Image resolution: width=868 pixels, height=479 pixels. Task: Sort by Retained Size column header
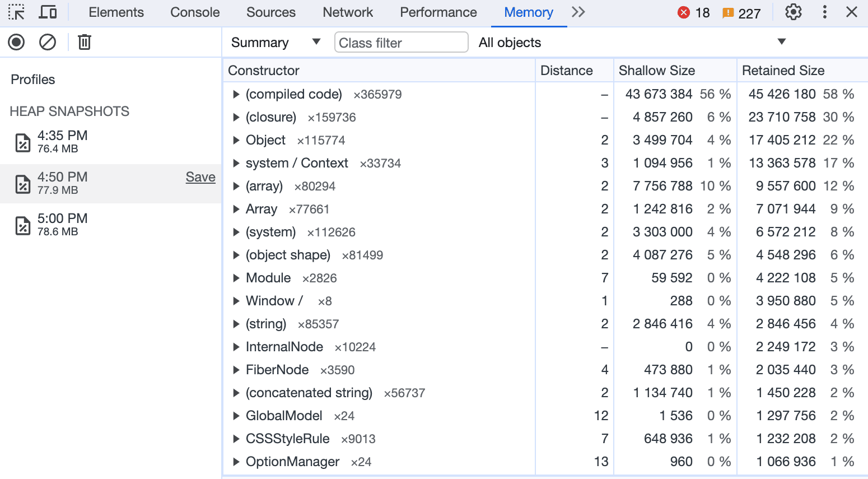tap(802, 71)
